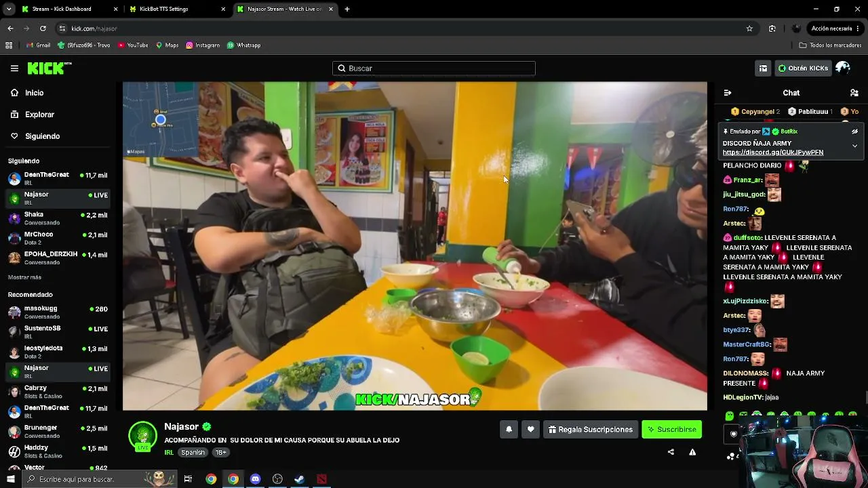868x488 pixels.
Task: Open MrChoco Dota 2 channel
Action: coord(58,238)
